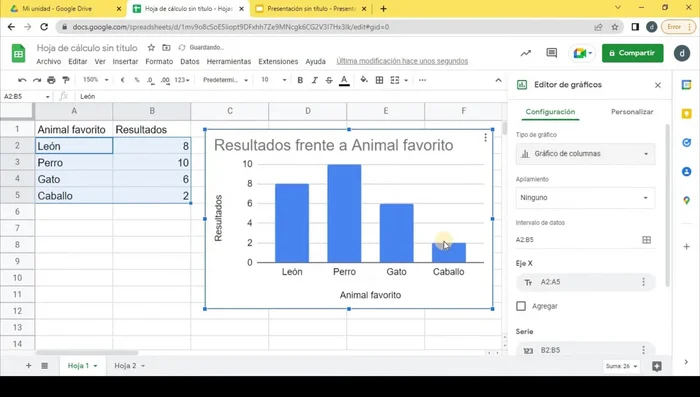The height and width of the screenshot is (397, 700).
Task: Open the Google Sheets home icon
Action: tap(18, 54)
